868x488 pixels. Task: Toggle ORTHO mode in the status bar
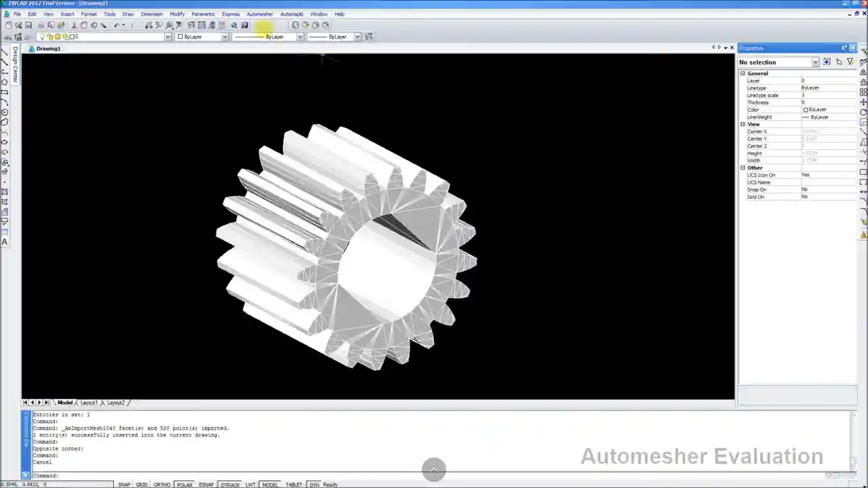161,485
